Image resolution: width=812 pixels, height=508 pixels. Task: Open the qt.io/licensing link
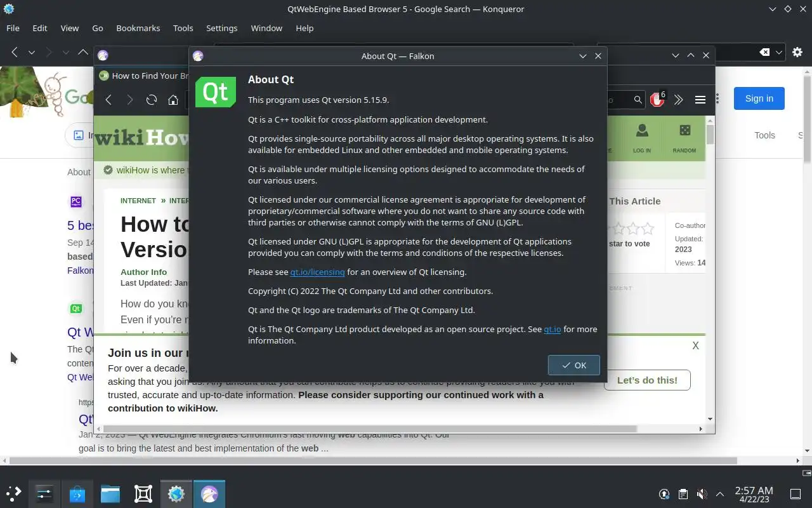point(317,272)
